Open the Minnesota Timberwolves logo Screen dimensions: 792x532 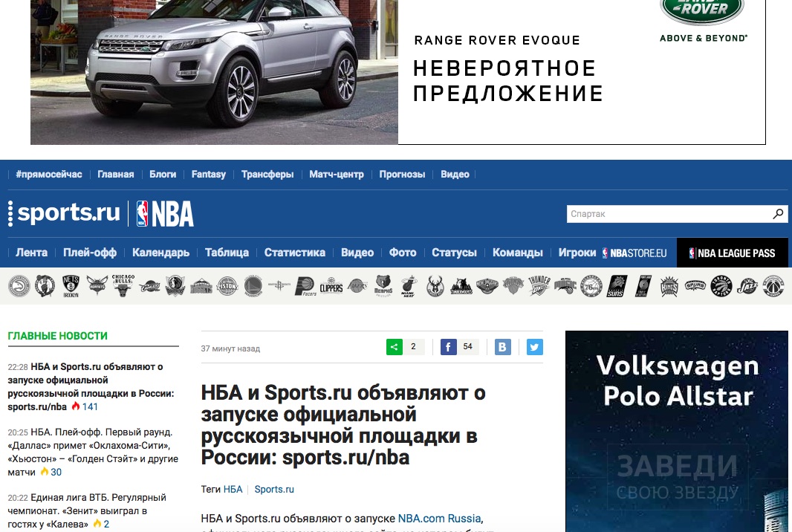(x=461, y=286)
